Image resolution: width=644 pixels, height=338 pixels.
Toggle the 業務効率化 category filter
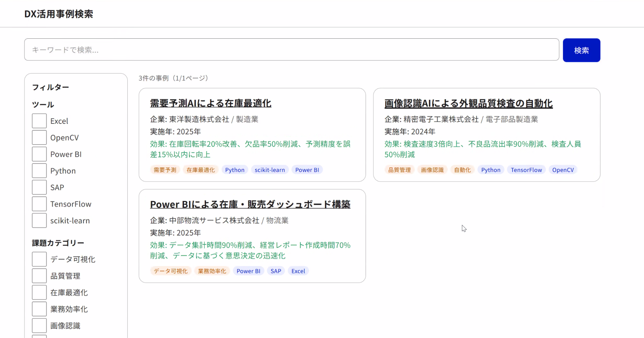click(x=39, y=309)
